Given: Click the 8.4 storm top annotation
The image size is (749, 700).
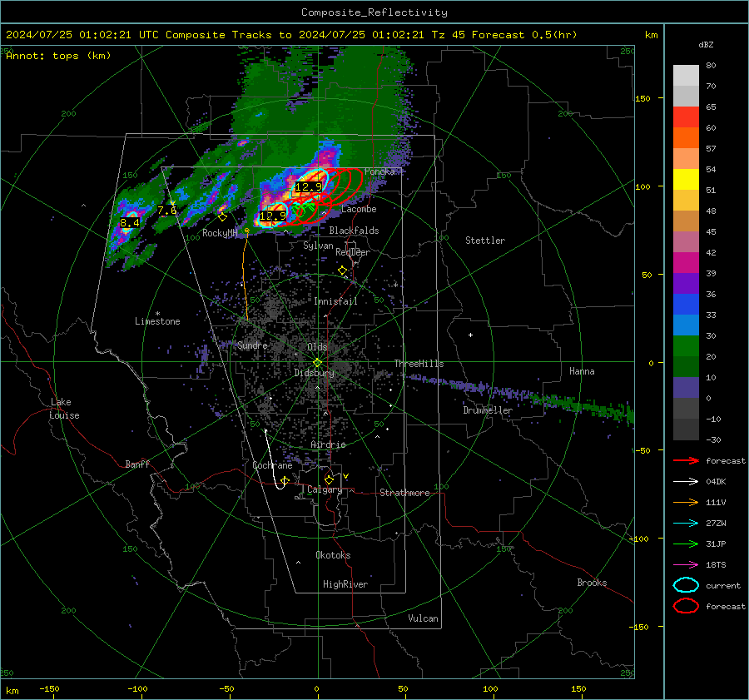Looking at the screenshot, I should click(x=130, y=223).
